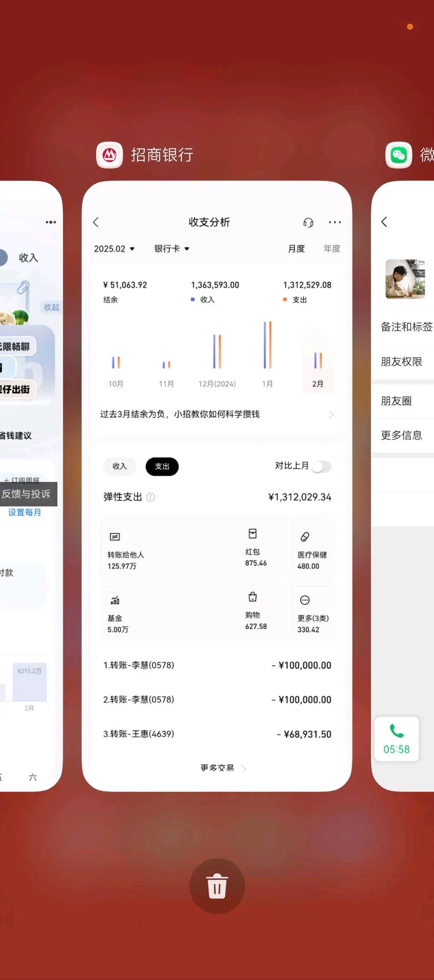434x980 pixels.
Task: Tap the 更多交易 link text
Action: click(217, 768)
